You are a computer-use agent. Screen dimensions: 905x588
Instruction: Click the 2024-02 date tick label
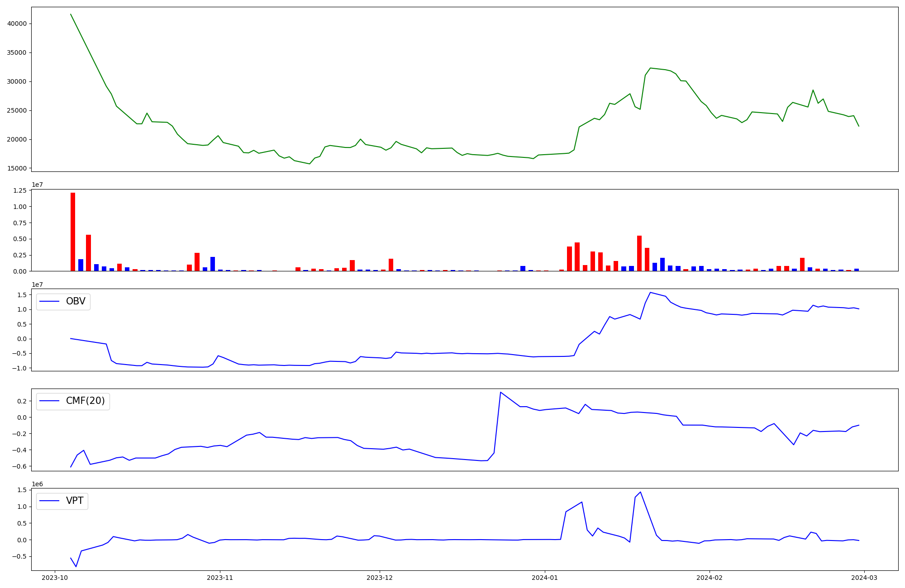click(710, 578)
